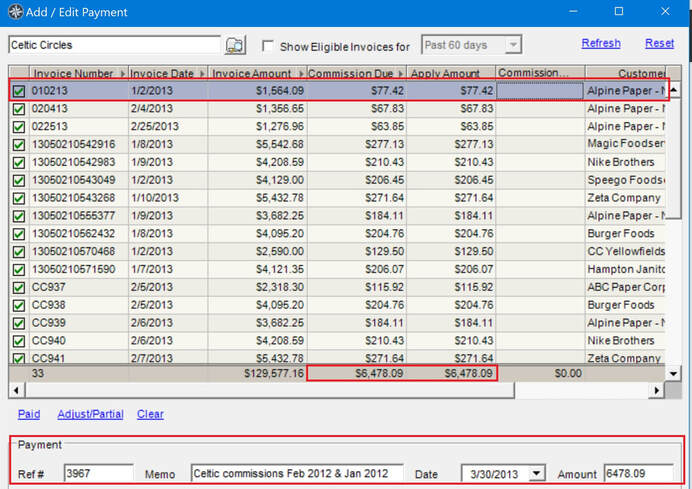
Task: Click horizontal scrollbar left arrow
Action: click(17, 390)
